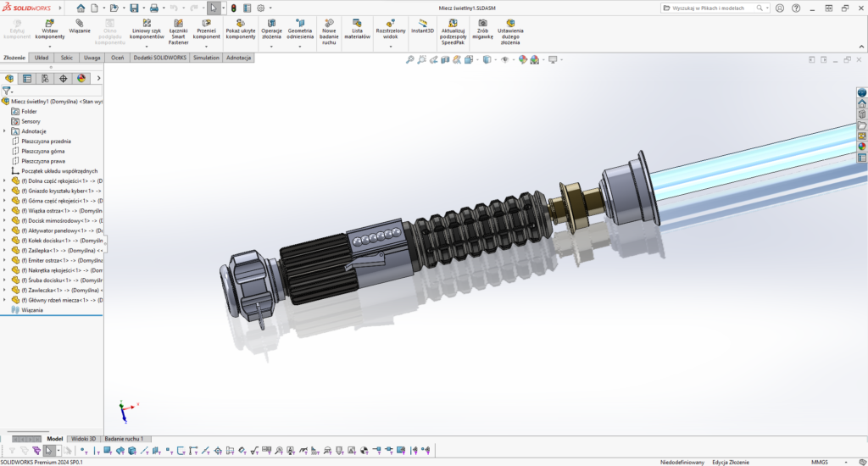Viewport: 868px width, 466px height.
Task: Open Operacje złożenia dropdown arrow
Action: point(271,47)
